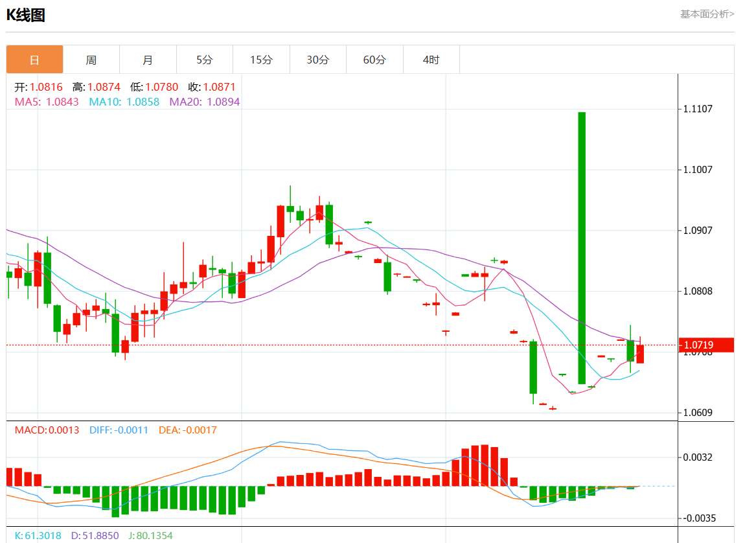
Task: Click the MA5: 1.0843 label
Action: pyautogui.click(x=47, y=102)
